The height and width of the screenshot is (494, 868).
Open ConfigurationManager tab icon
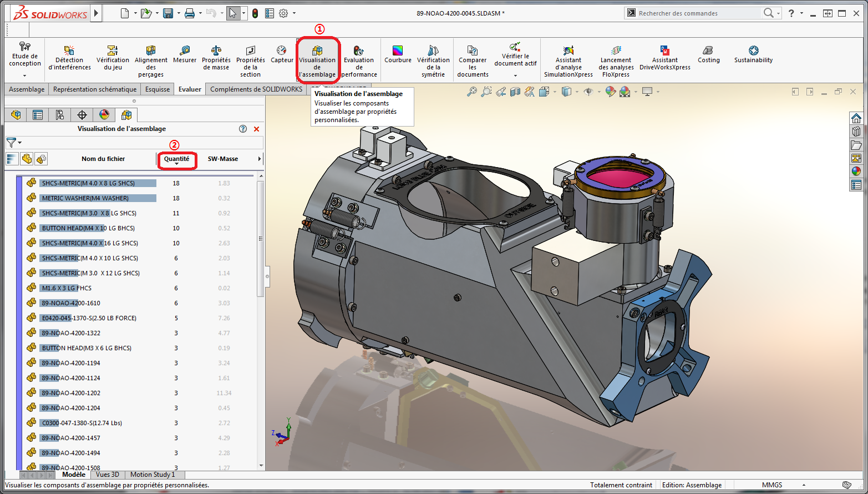tap(60, 115)
